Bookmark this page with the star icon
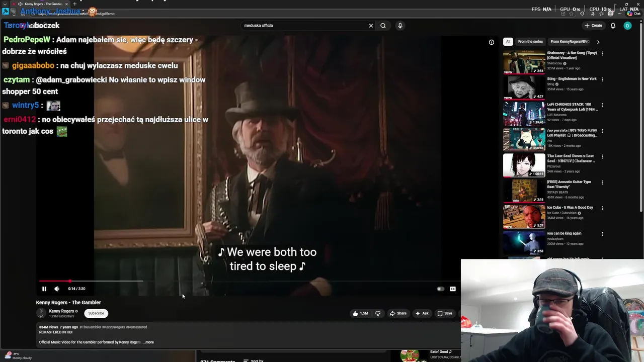This screenshot has height=362, width=644. [x=572, y=14]
